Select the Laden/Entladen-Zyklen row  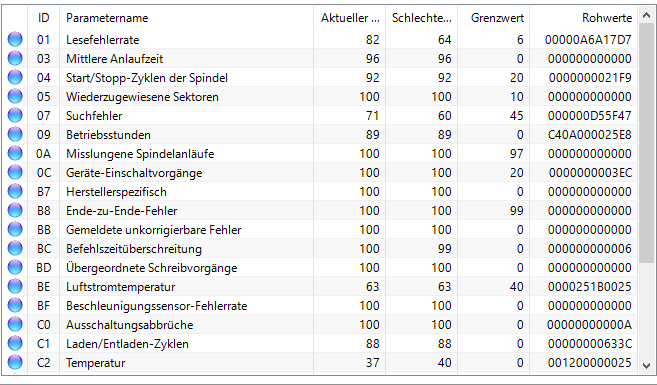click(319, 344)
